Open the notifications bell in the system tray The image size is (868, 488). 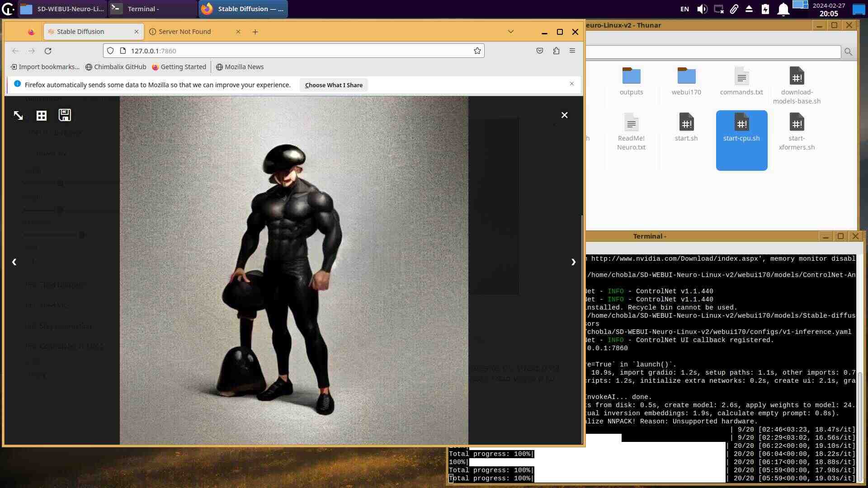click(x=783, y=9)
